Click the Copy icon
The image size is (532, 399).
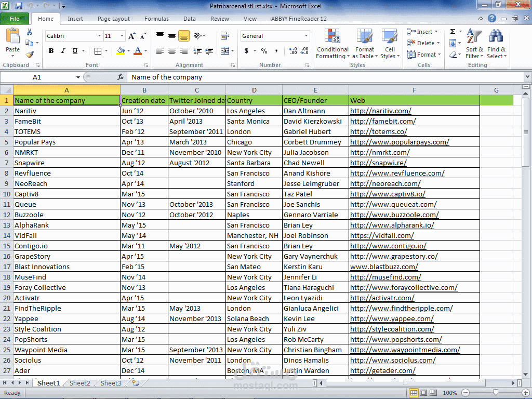point(30,43)
